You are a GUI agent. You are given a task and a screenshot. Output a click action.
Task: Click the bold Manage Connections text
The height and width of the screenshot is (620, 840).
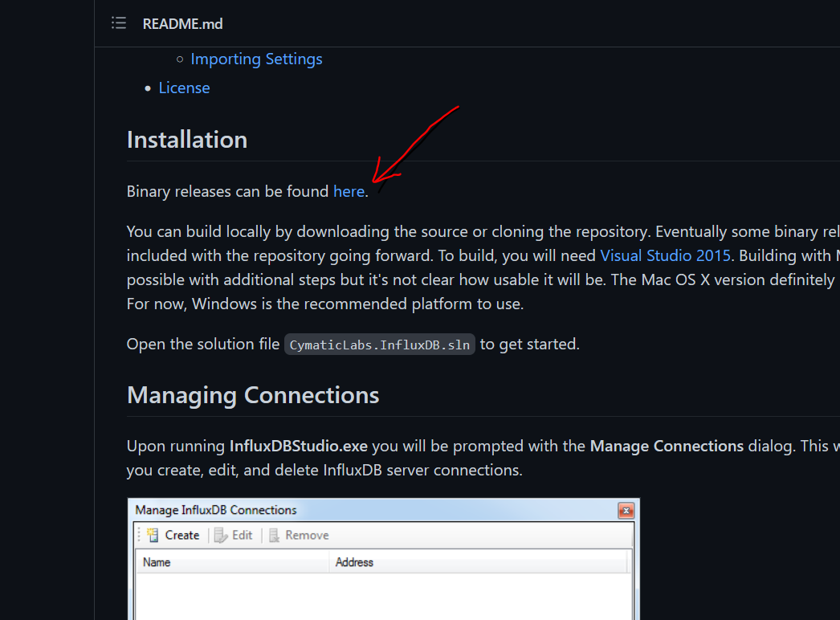pyautogui.click(x=667, y=446)
